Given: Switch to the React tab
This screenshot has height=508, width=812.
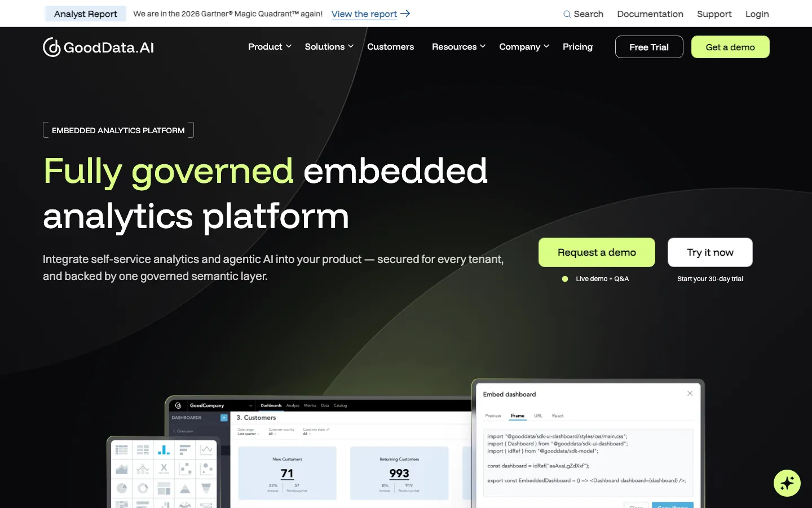Looking at the screenshot, I should coord(558,416).
